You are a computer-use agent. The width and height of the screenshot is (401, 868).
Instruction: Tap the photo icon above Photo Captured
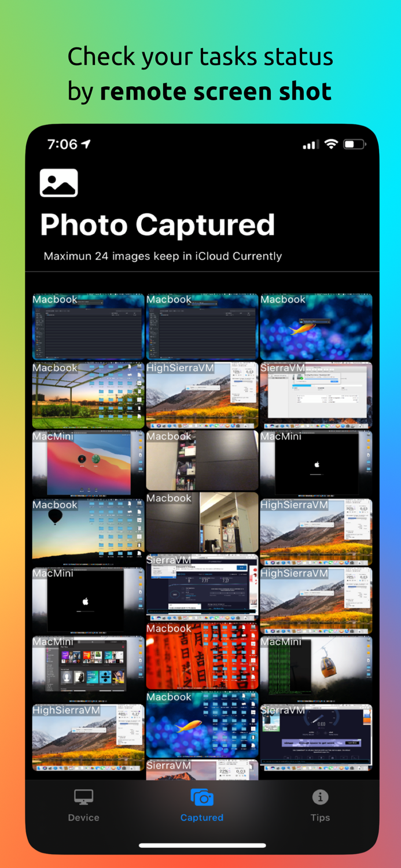pyautogui.click(x=59, y=183)
